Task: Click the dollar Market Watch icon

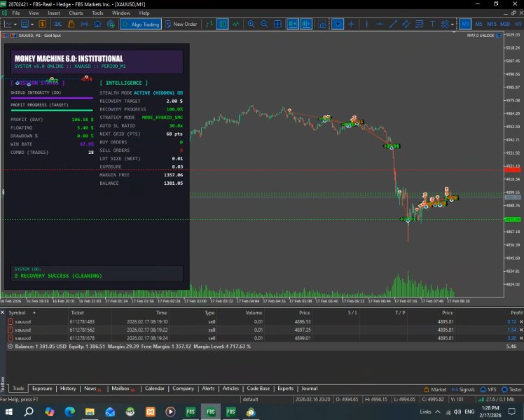Action: (x=43, y=24)
